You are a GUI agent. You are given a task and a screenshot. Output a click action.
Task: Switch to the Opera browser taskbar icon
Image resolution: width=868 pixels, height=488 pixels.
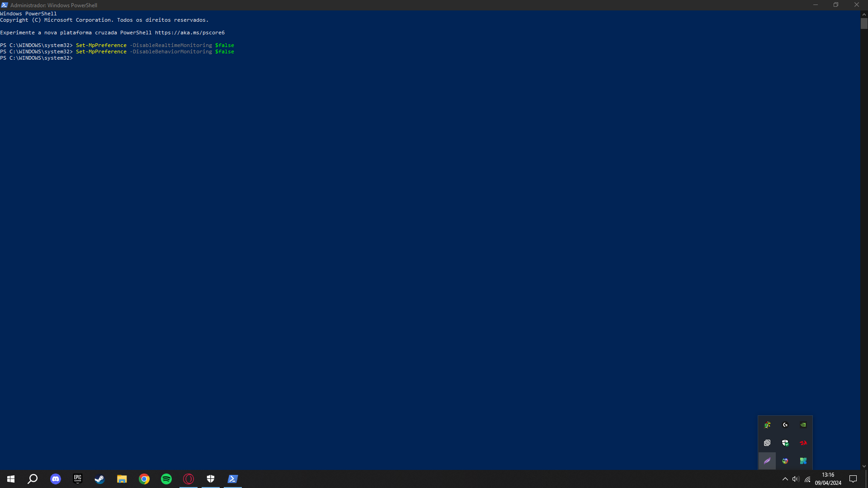[x=189, y=479]
